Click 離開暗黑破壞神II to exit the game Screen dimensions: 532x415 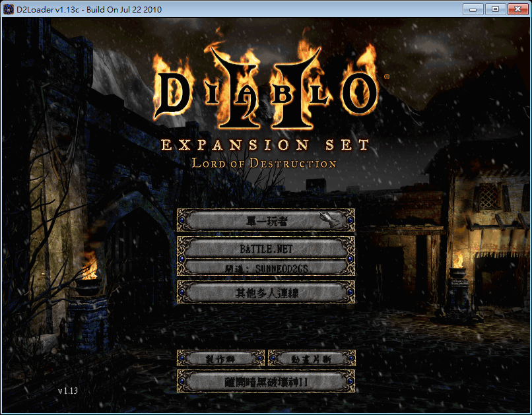coord(266,381)
